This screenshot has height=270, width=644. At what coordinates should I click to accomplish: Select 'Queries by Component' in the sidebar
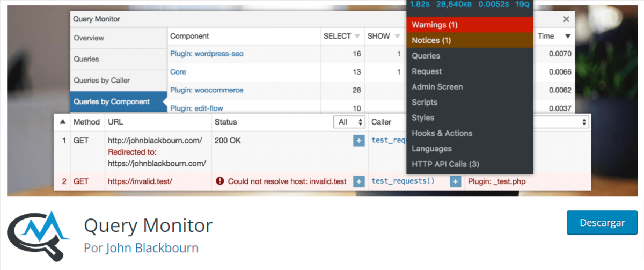[112, 101]
